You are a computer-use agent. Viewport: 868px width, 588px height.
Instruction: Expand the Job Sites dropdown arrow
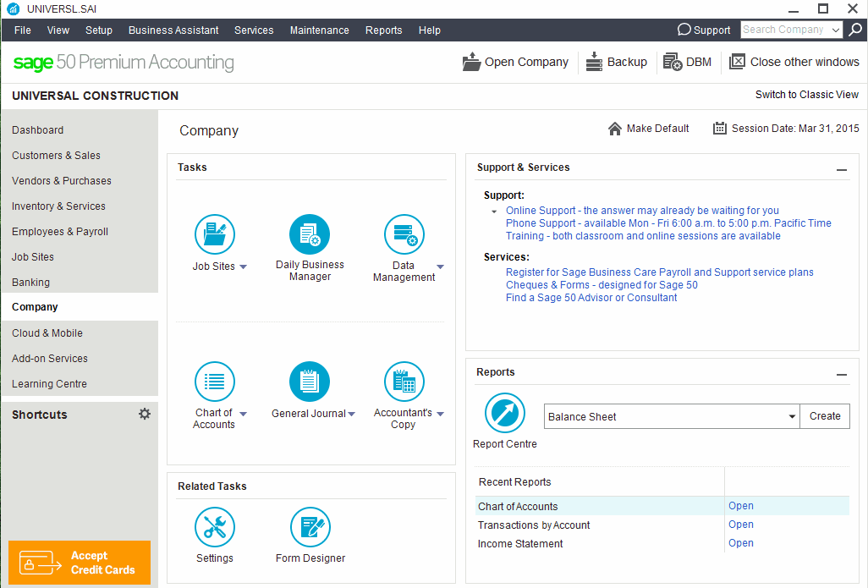[243, 267]
